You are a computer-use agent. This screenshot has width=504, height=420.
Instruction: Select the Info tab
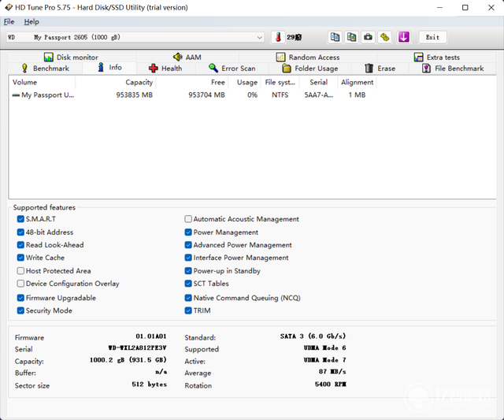click(x=109, y=68)
